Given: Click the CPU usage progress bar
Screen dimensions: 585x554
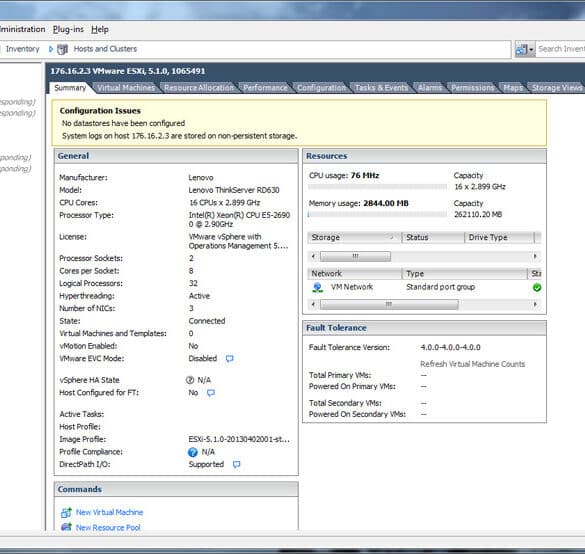Looking at the screenshot, I should coord(378,186).
